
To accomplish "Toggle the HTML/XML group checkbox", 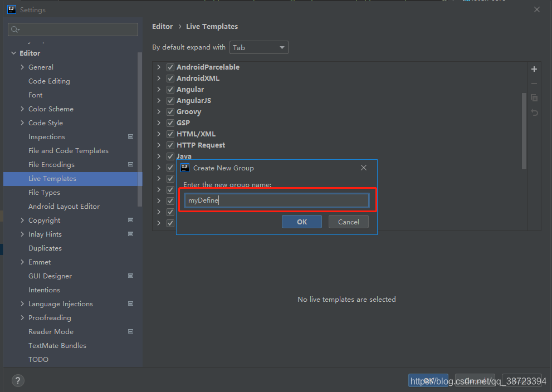I will tap(170, 134).
